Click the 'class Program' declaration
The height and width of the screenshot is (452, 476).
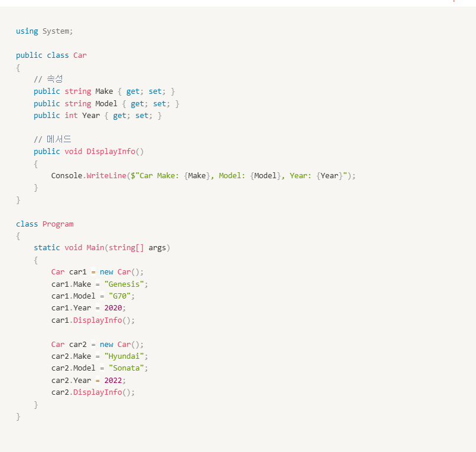(x=45, y=224)
